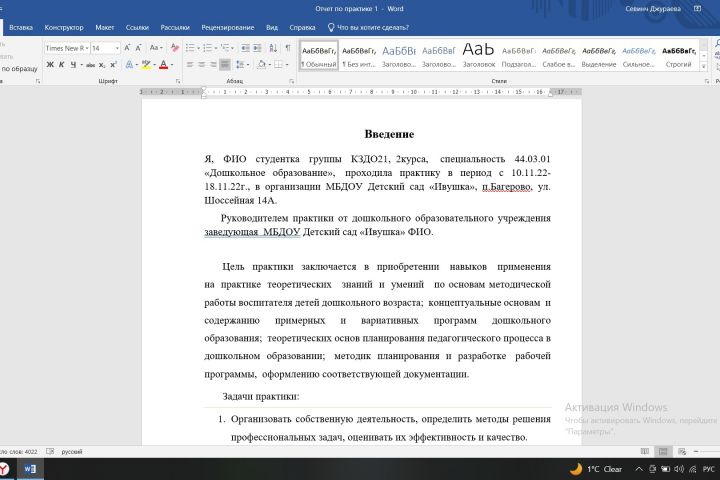
Task: Center the paragraph text
Action: [201, 65]
